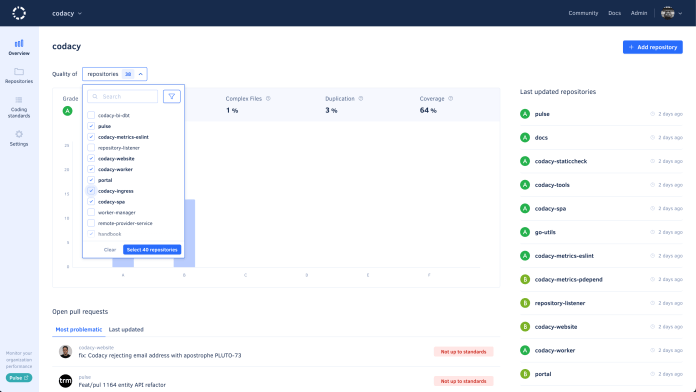Click the filter funnel icon button
This screenshot has width=696, height=392.
point(172,96)
